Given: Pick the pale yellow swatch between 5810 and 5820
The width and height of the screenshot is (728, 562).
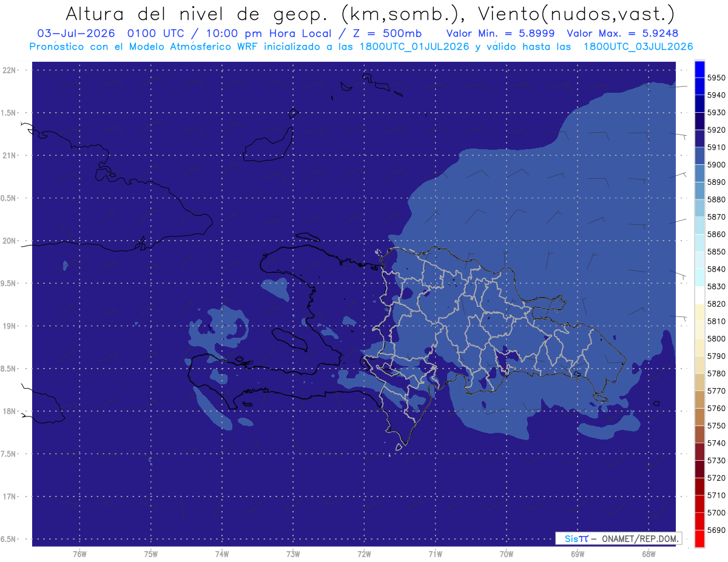Looking at the screenshot, I should tap(699, 312).
